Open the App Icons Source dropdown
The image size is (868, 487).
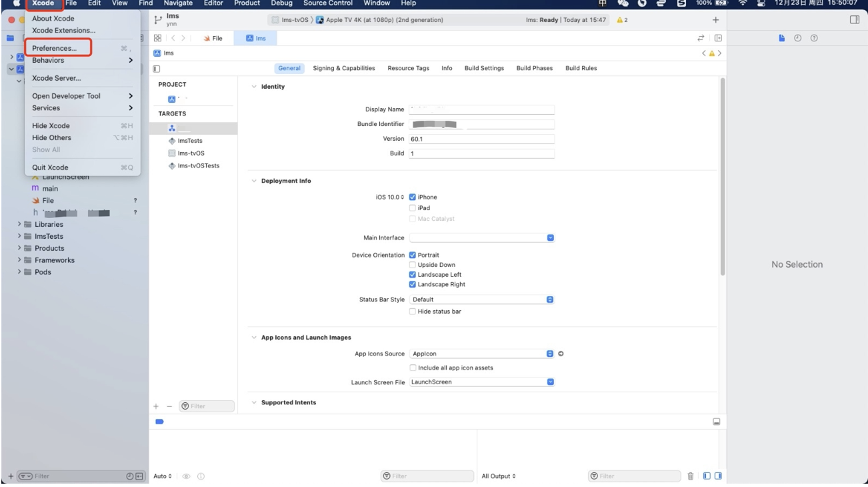[482, 354]
